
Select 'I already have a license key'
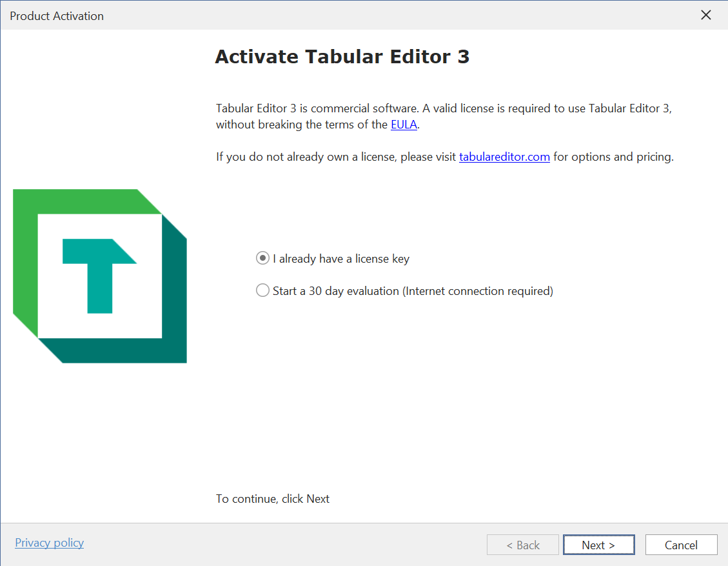262,258
